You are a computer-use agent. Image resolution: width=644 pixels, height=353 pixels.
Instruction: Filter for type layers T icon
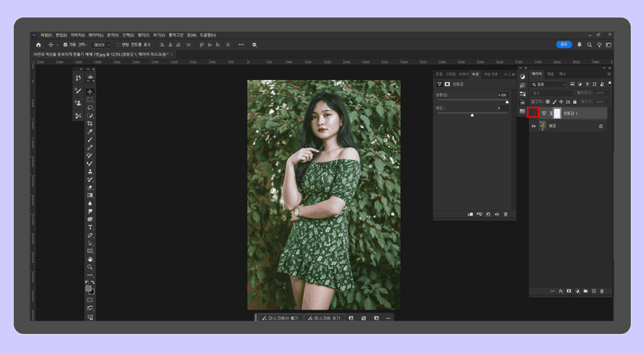[587, 84]
